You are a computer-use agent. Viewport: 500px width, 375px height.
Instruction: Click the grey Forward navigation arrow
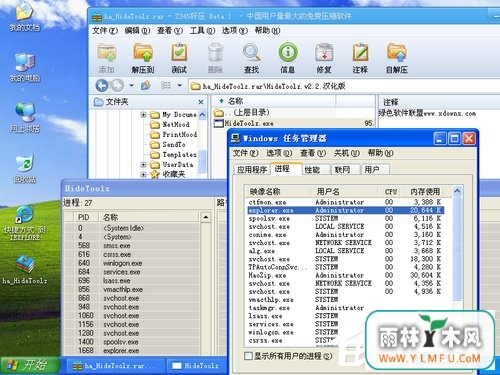click(117, 86)
